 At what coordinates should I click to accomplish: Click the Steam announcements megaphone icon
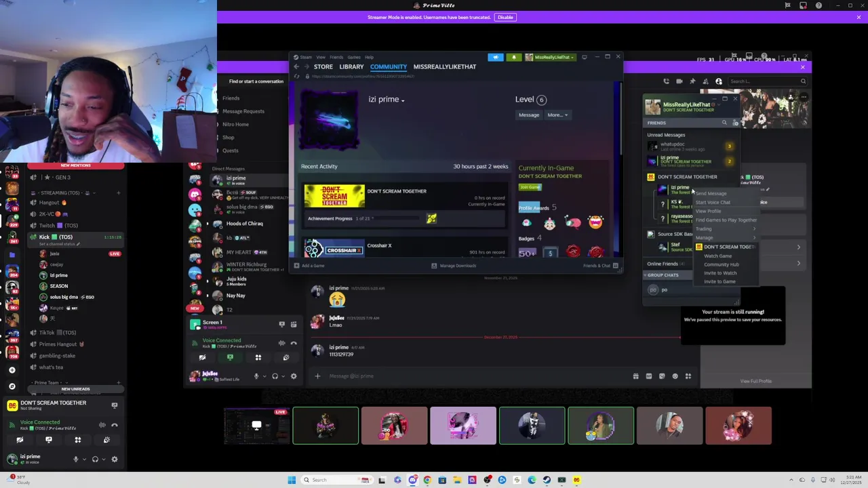496,57
